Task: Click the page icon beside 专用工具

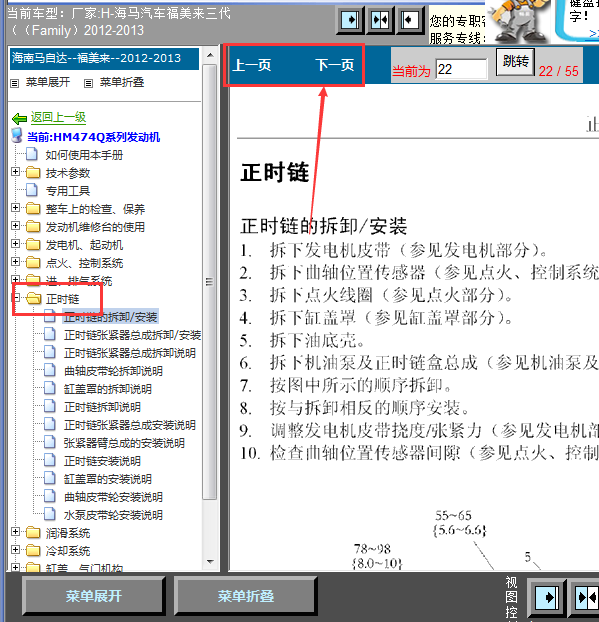Action: pyautogui.click(x=32, y=190)
